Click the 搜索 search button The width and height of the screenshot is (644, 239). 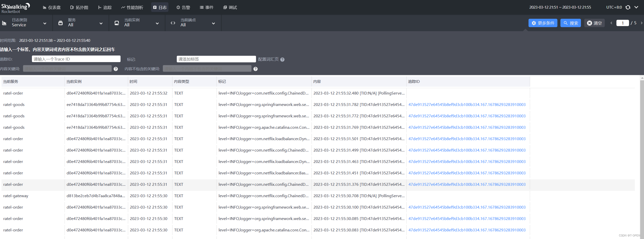click(571, 23)
